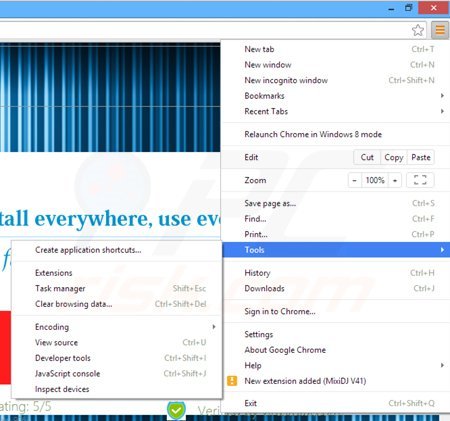Click the 100% zoom value
Image resolution: width=450 pixels, height=421 pixels.
tap(375, 180)
